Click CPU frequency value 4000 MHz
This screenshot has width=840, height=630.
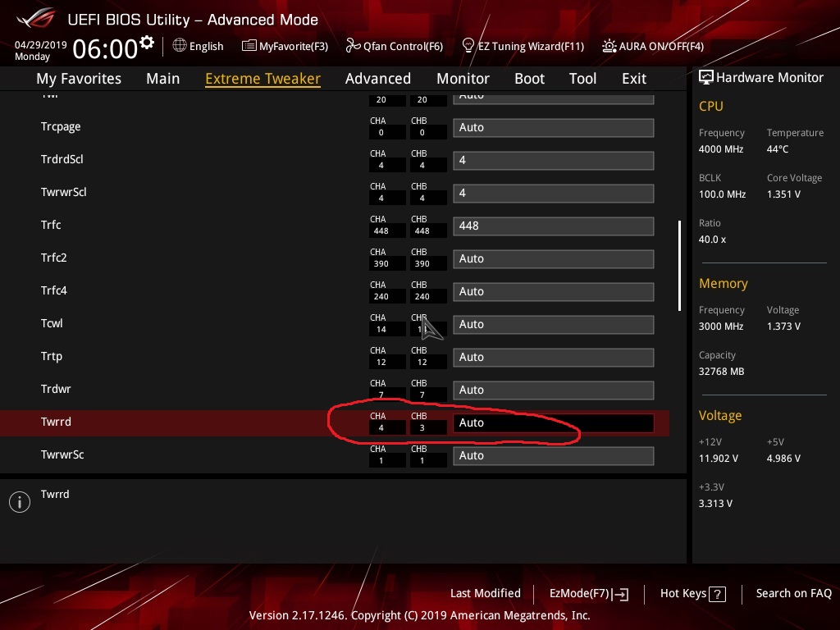click(x=721, y=149)
